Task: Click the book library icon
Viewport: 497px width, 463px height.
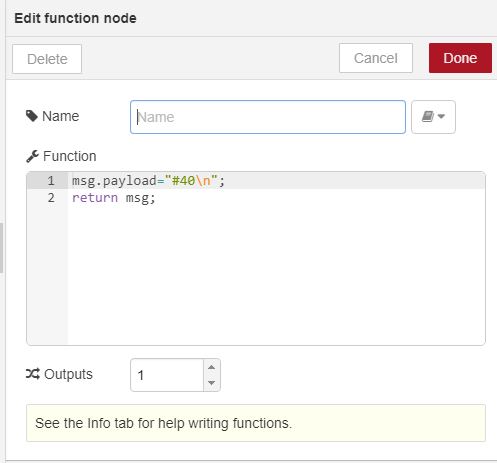Action: [428, 116]
